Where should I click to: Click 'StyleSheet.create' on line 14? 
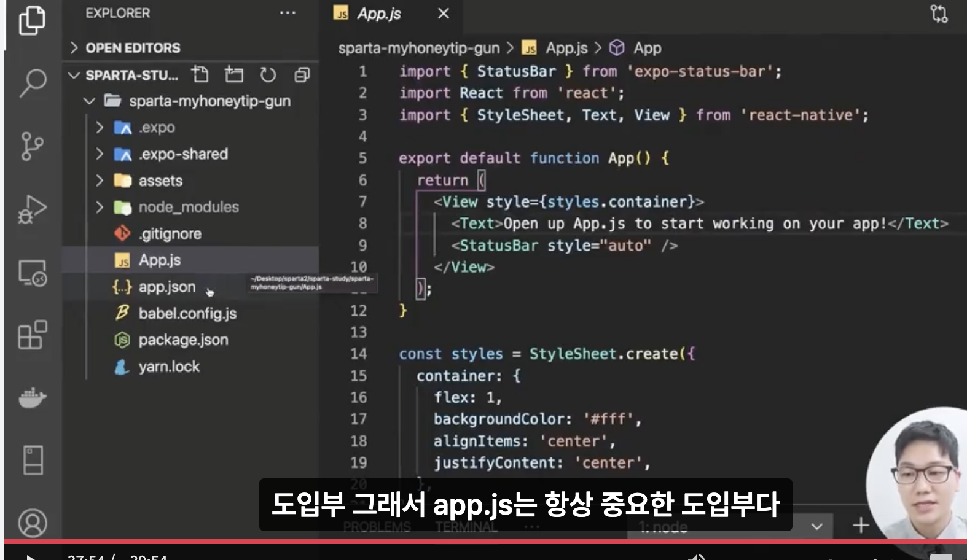603,354
